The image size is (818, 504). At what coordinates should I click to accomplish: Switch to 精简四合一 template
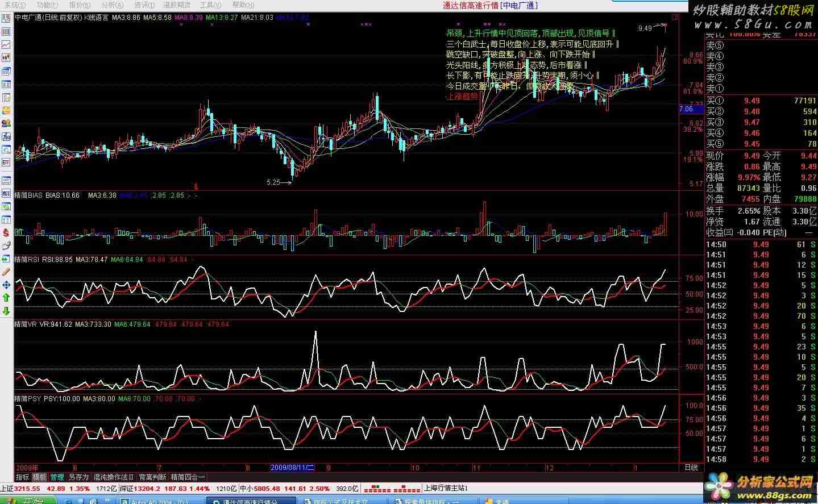188,477
